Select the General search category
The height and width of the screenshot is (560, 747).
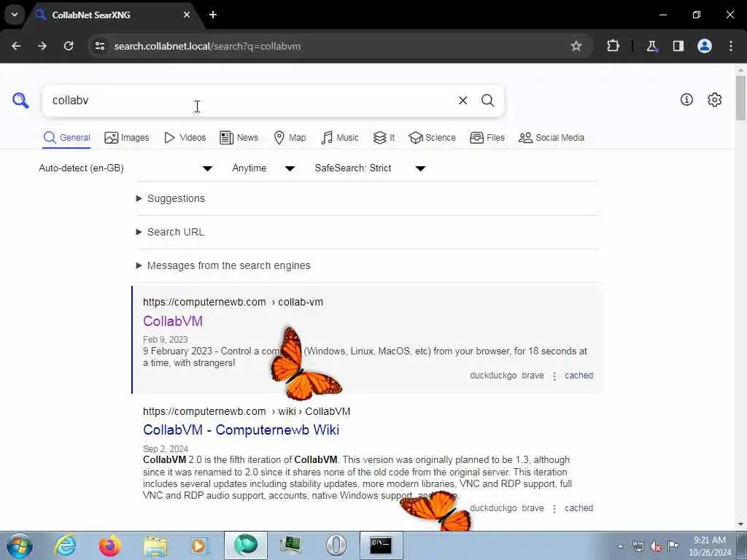point(66,138)
